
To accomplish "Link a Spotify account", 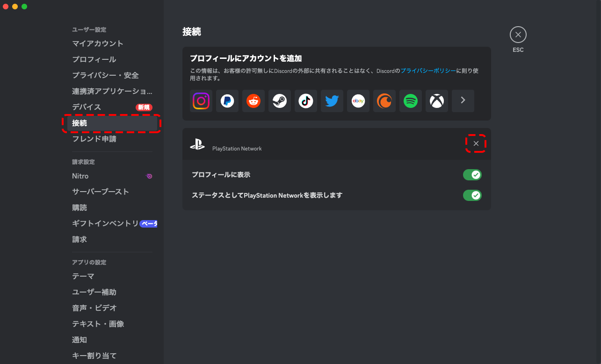I will [411, 101].
